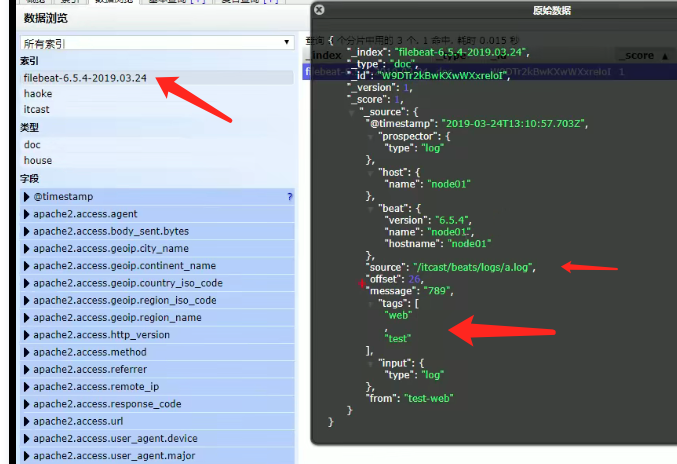
Task: Expand apache2.access.method field
Action: point(26,352)
